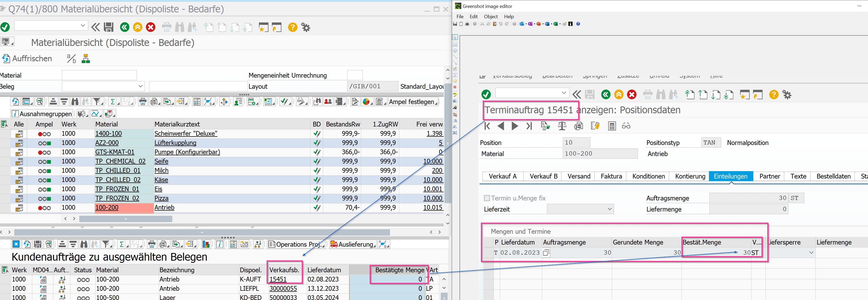
Task: Click the ALV filter funnel icon in the upper toolbar
Action: pos(97,102)
